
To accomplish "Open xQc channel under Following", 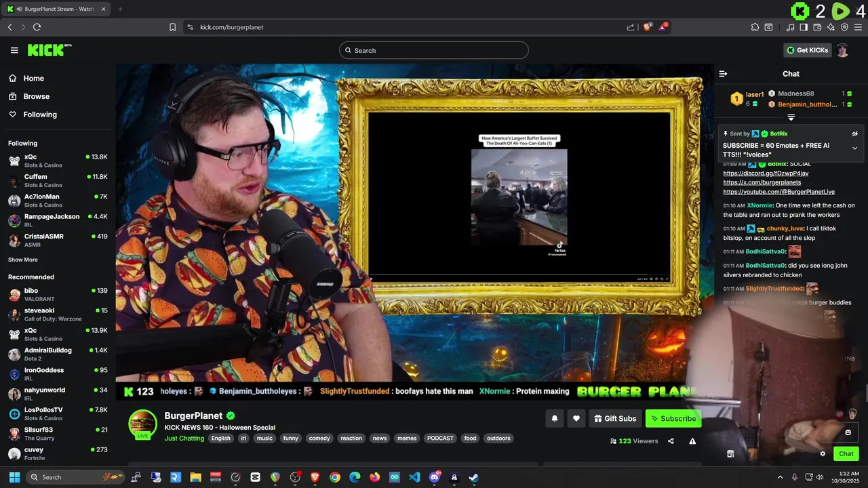I will click(58, 161).
